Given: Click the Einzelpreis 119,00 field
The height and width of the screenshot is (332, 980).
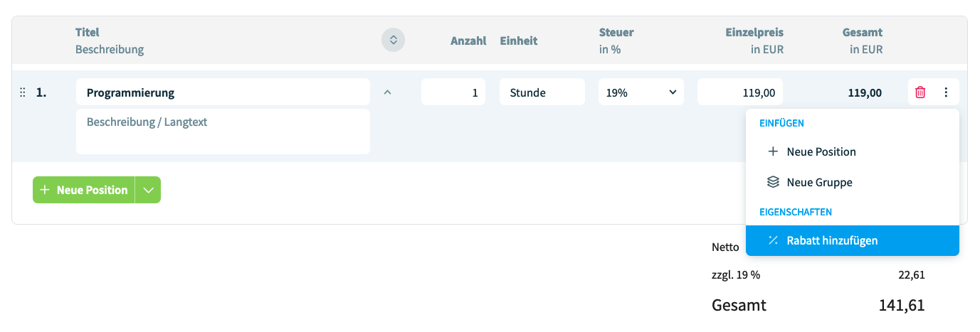Looking at the screenshot, I should pos(740,92).
